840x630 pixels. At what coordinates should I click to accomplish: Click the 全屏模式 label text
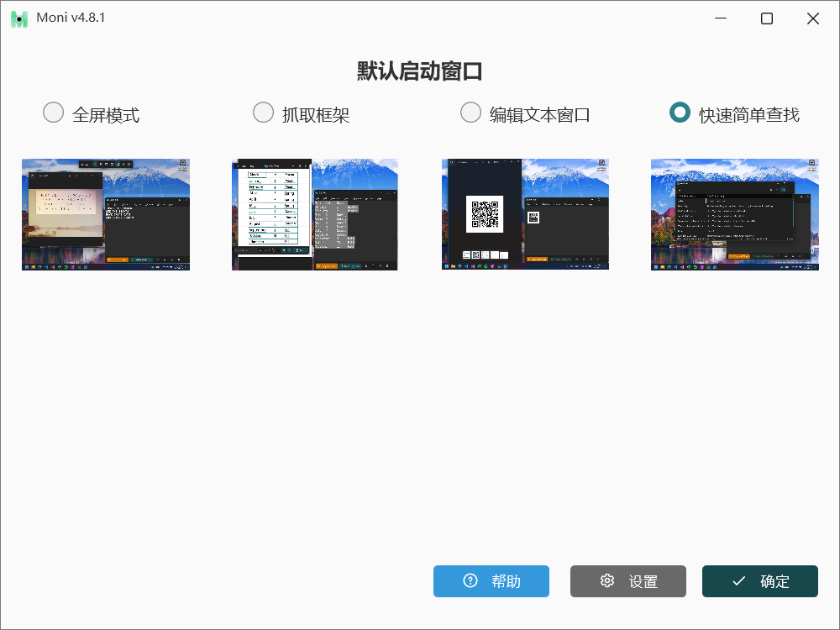click(106, 115)
